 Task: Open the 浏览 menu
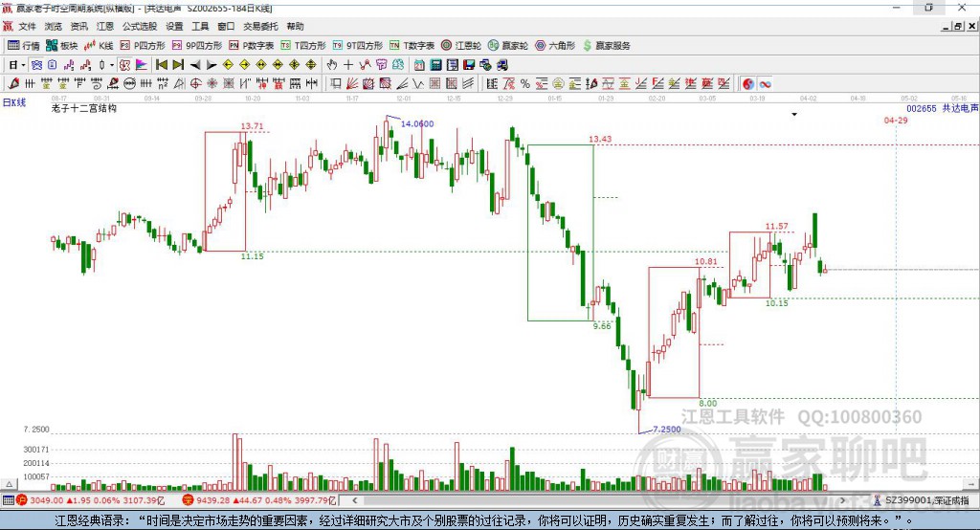(54, 26)
